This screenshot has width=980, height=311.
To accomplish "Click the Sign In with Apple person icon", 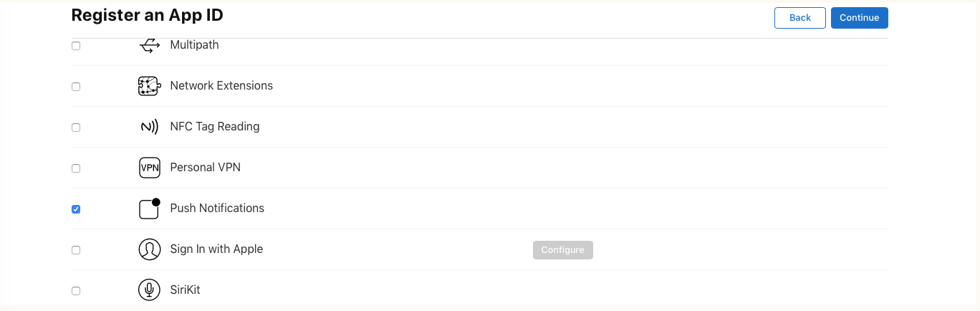I will tap(149, 249).
